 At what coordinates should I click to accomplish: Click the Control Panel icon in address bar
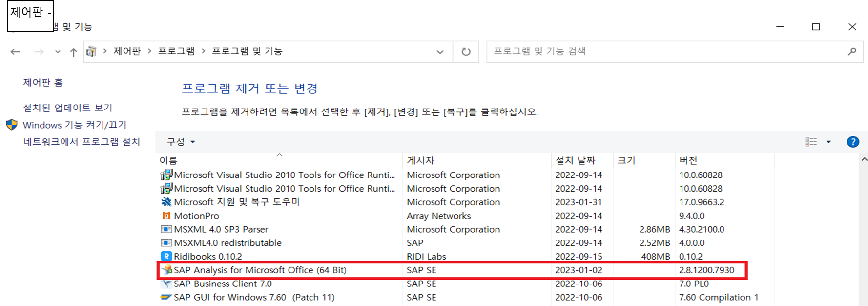[x=91, y=51]
